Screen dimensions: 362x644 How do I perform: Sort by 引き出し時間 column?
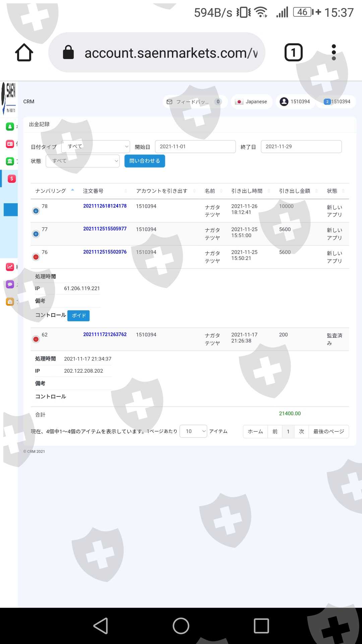[250, 191]
